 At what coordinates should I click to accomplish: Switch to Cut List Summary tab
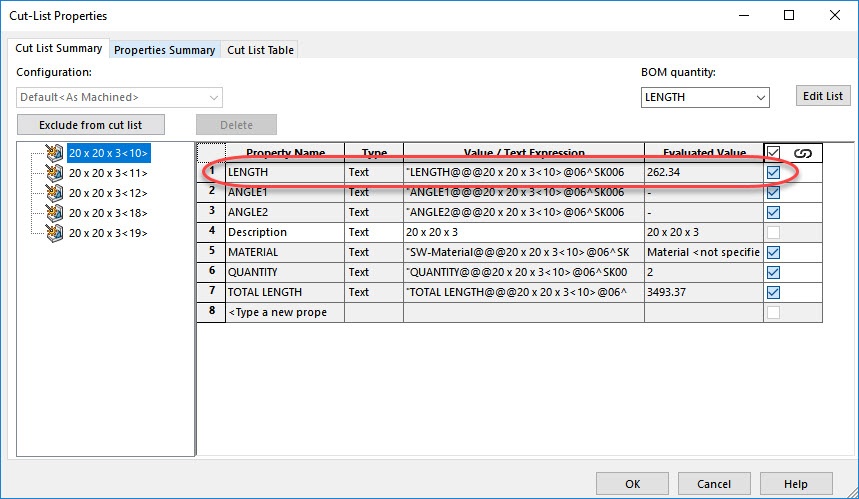tap(59, 48)
